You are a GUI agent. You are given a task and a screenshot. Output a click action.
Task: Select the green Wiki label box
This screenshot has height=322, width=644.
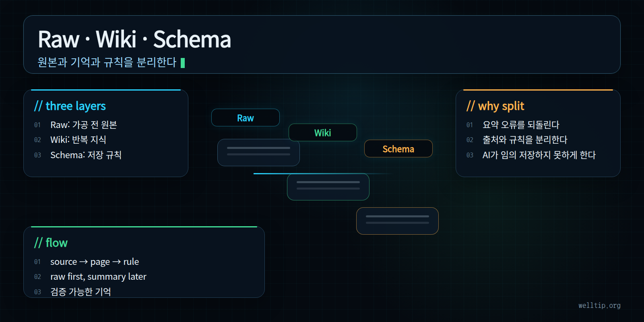(x=323, y=132)
